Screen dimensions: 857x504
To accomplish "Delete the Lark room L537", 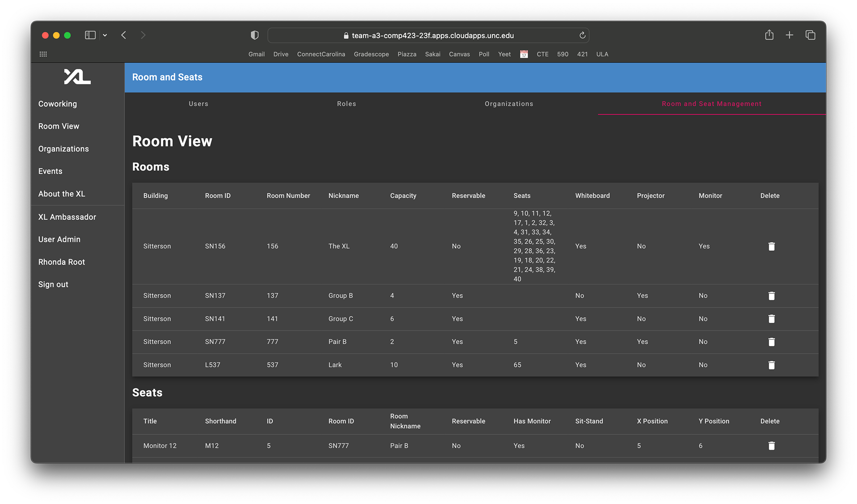I will pos(771,365).
